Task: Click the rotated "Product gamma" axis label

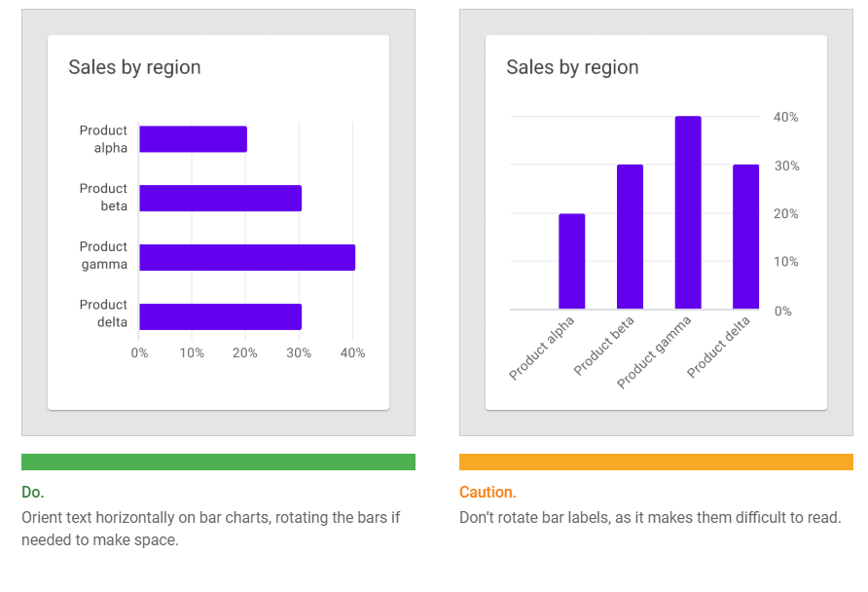Action: tap(655, 351)
